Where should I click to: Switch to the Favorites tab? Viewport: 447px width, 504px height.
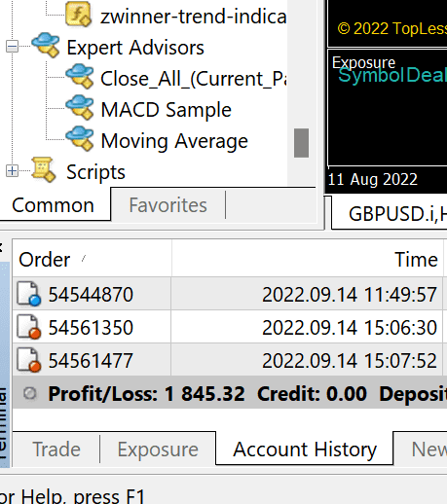(168, 205)
